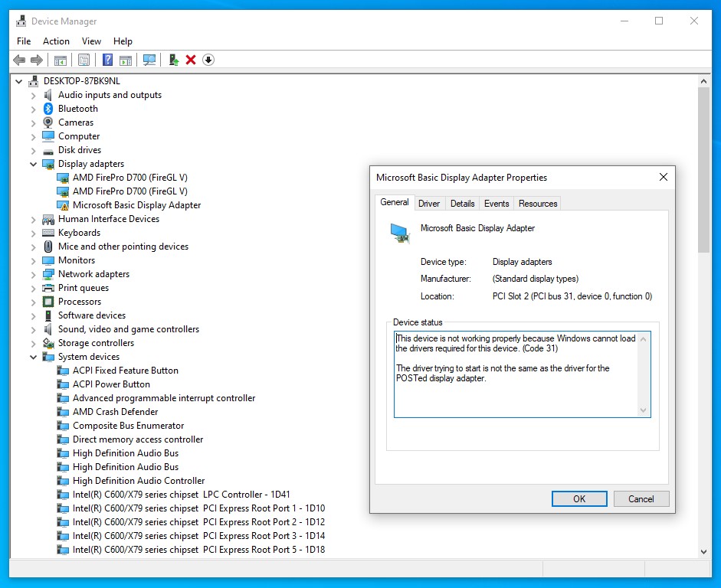Screen dimensions: 721x588
Task: Click Cancel in Properties dialog
Action: [641, 499]
